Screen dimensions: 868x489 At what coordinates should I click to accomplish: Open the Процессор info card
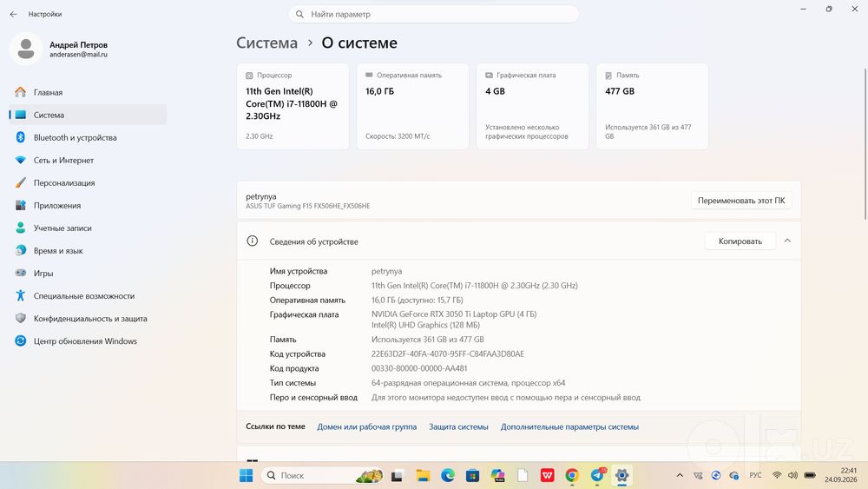tap(293, 106)
